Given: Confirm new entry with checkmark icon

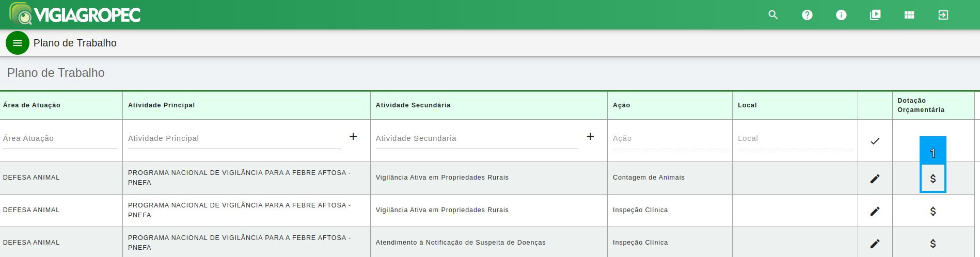Looking at the screenshot, I should point(875,141).
